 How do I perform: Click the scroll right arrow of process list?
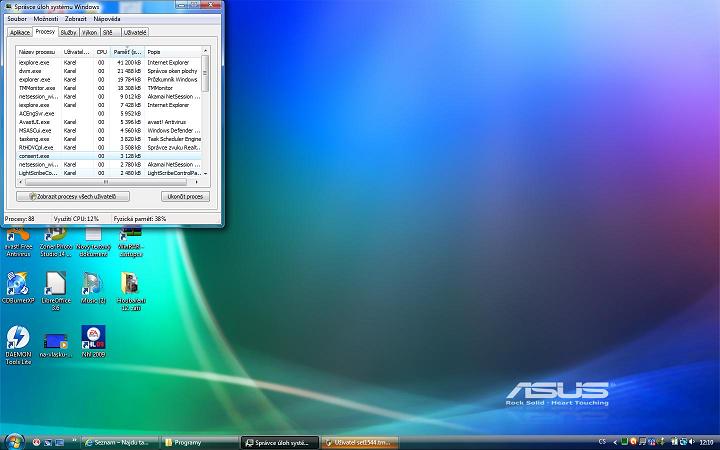pyautogui.click(x=197, y=182)
